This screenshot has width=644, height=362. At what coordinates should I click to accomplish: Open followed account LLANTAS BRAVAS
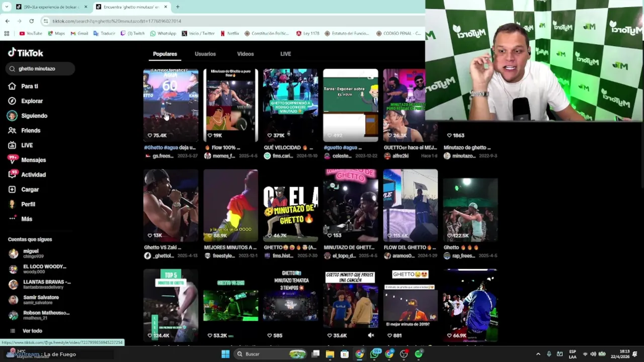point(40,284)
